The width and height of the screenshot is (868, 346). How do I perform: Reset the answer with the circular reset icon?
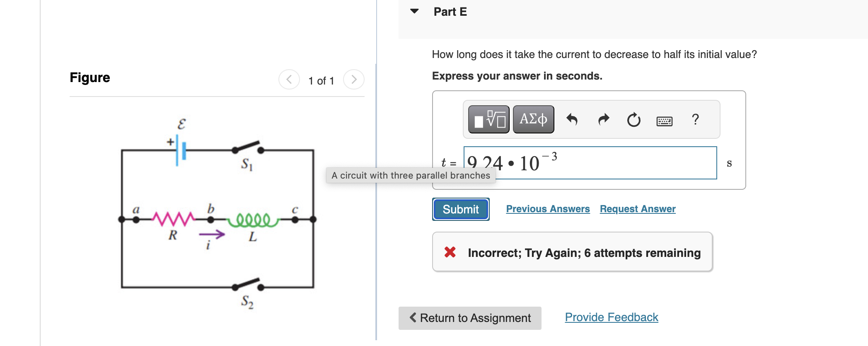(x=633, y=120)
